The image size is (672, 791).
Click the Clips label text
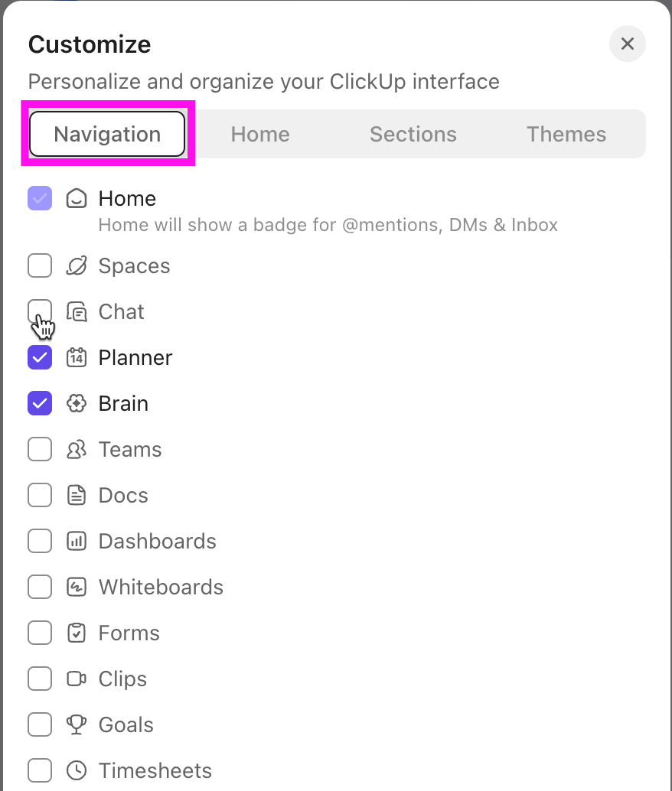point(122,679)
